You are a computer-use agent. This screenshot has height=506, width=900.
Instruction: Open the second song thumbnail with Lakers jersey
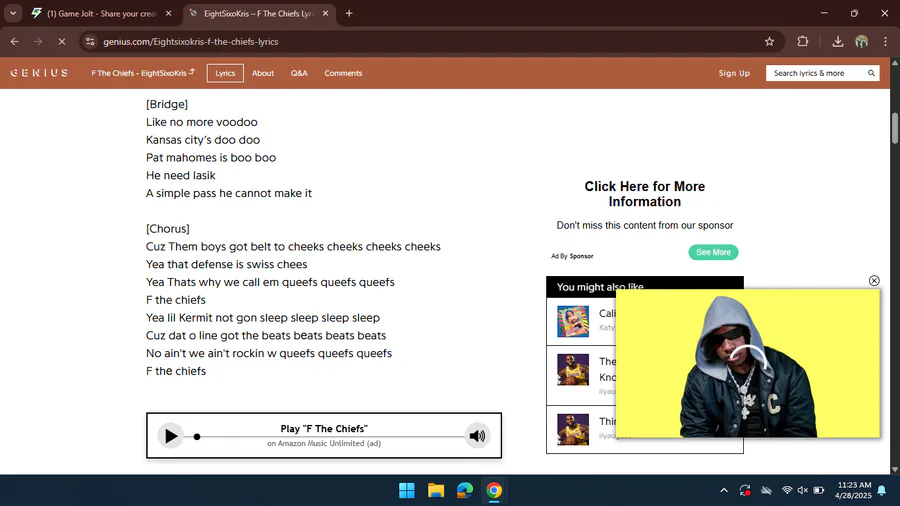click(x=573, y=369)
